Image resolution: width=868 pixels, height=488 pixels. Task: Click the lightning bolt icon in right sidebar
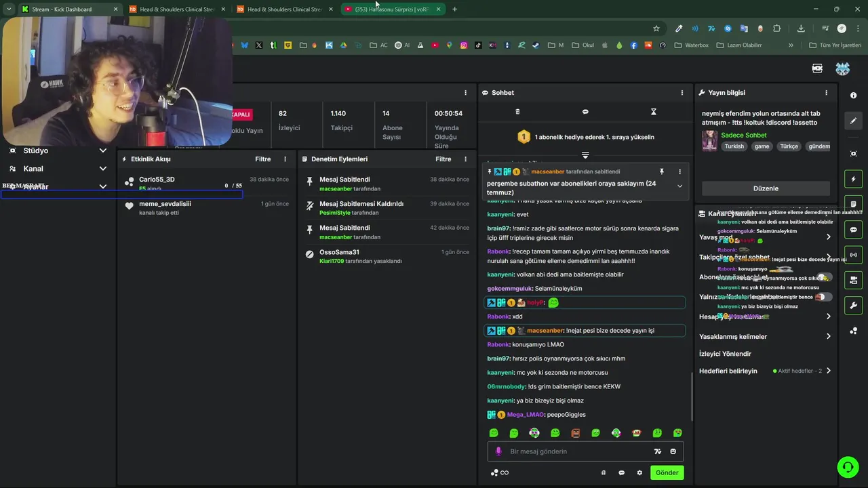pyautogui.click(x=853, y=179)
